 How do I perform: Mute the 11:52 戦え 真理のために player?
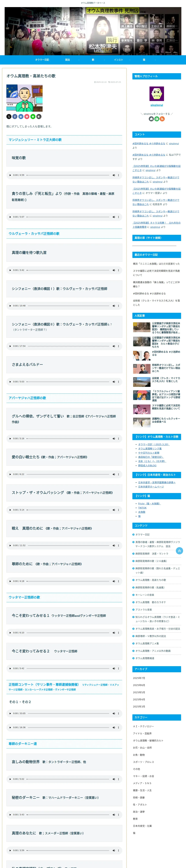pos(114,546)
